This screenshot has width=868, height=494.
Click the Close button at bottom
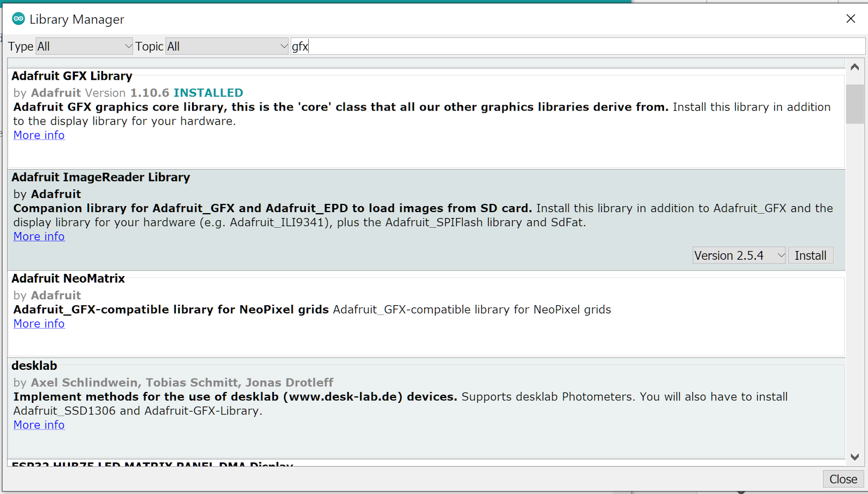click(x=843, y=479)
